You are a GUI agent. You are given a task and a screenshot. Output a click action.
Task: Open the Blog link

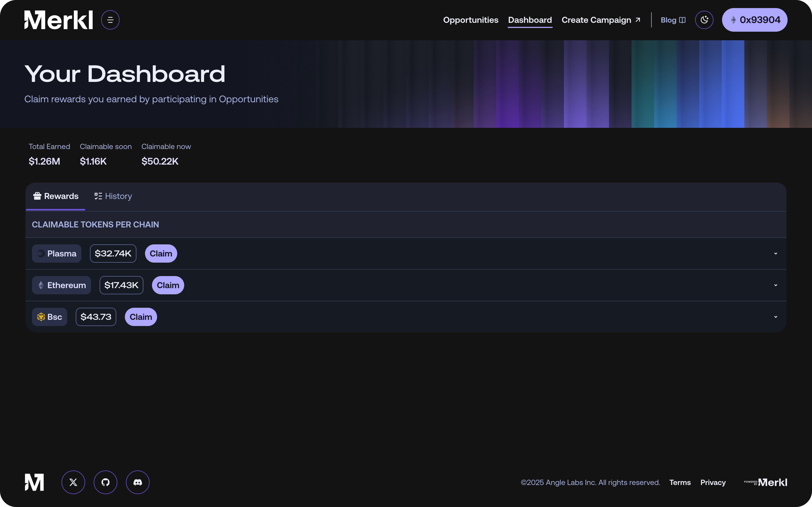(673, 20)
